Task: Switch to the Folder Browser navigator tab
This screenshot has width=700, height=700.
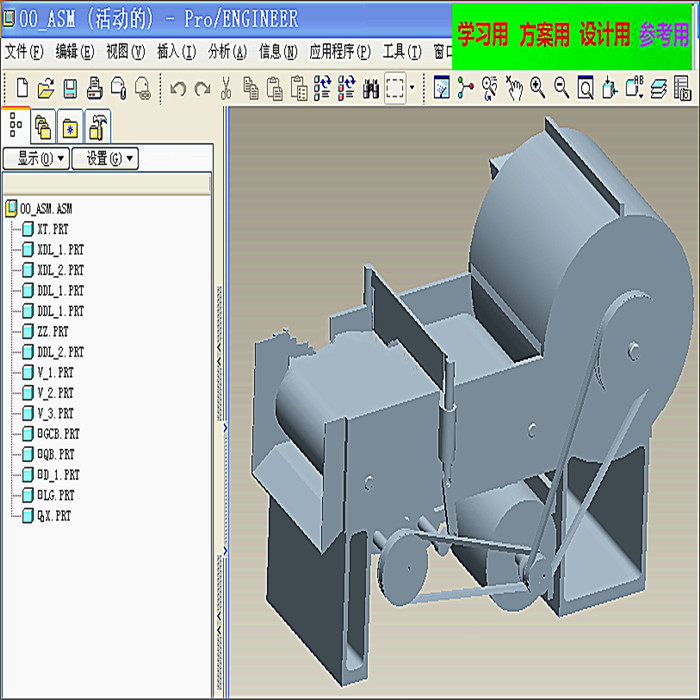Action: [x=43, y=126]
